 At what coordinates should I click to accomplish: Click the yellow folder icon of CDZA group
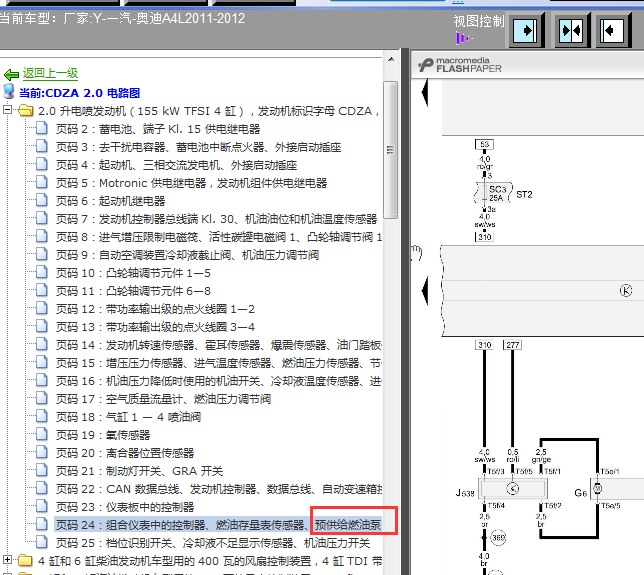(x=25, y=110)
